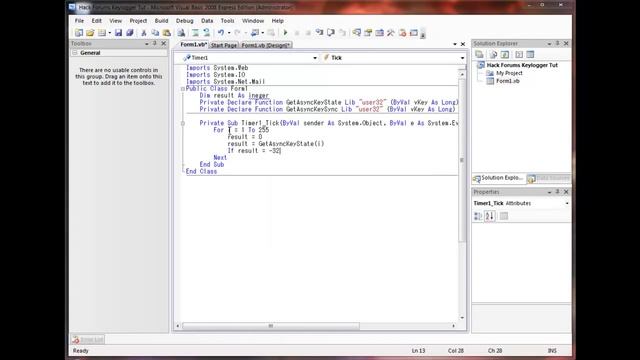This screenshot has width=640, height=360.
Task: Open the Timer1_Tick object dropdown in Properties
Action: [x=567, y=203]
